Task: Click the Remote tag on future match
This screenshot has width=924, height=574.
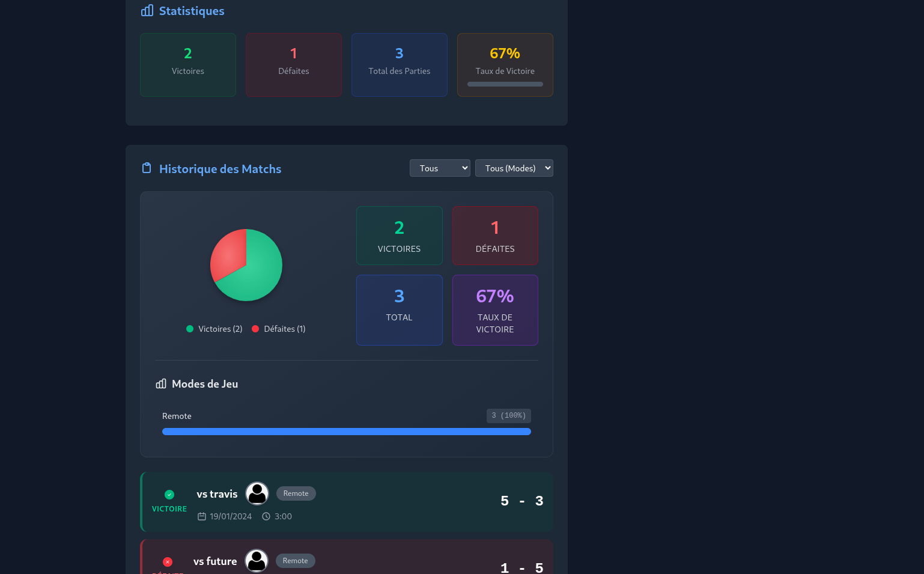Action: [x=296, y=561]
